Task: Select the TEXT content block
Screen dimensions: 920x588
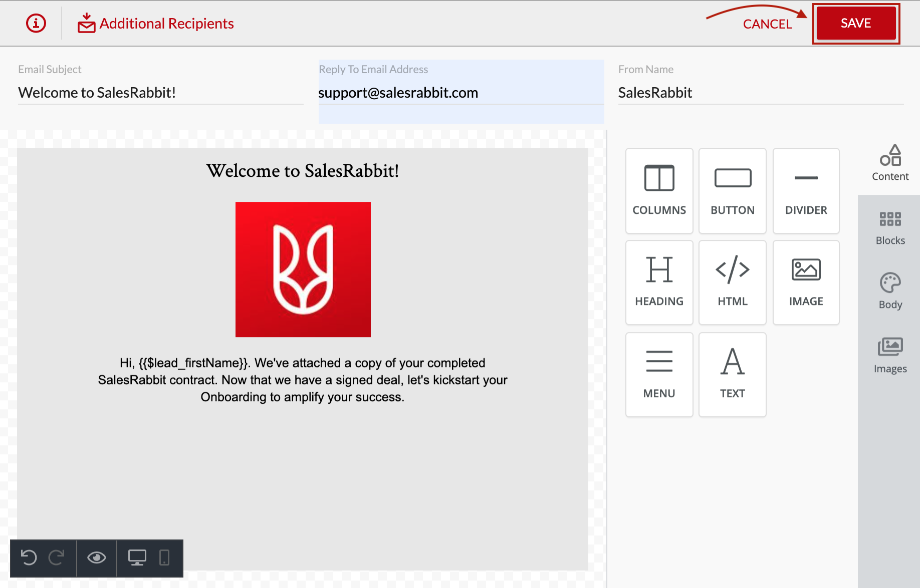Action: click(x=732, y=375)
